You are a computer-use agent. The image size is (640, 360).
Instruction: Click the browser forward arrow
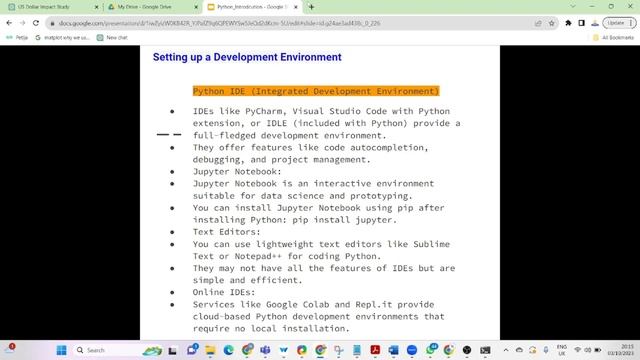point(22,23)
